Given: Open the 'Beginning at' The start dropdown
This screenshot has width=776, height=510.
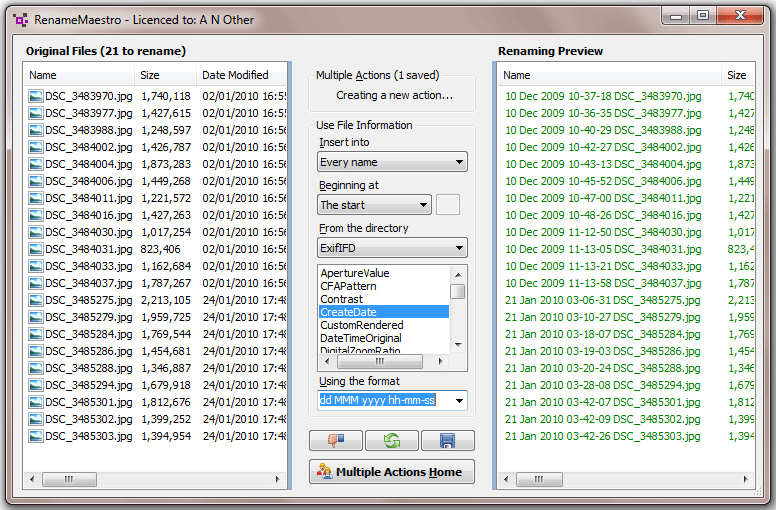Looking at the screenshot, I should [x=374, y=205].
